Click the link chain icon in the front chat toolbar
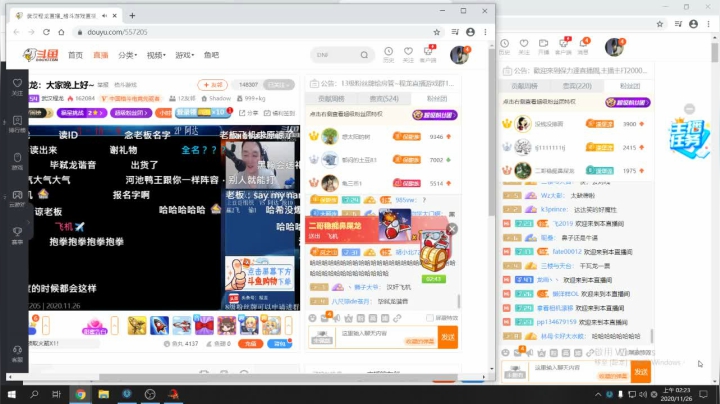Viewport: 720px width, 404px height. 397,318
